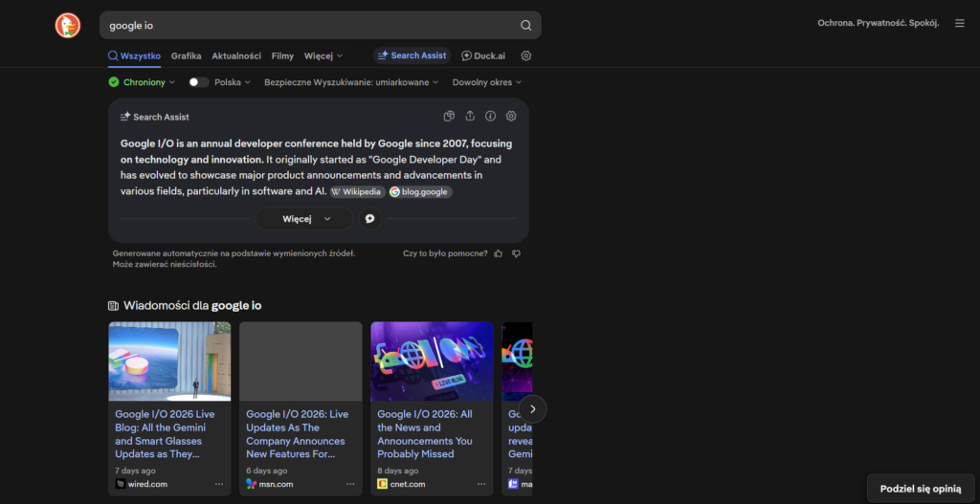
Task: Open the chat bubble icon next to Więcej
Action: click(370, 219)
